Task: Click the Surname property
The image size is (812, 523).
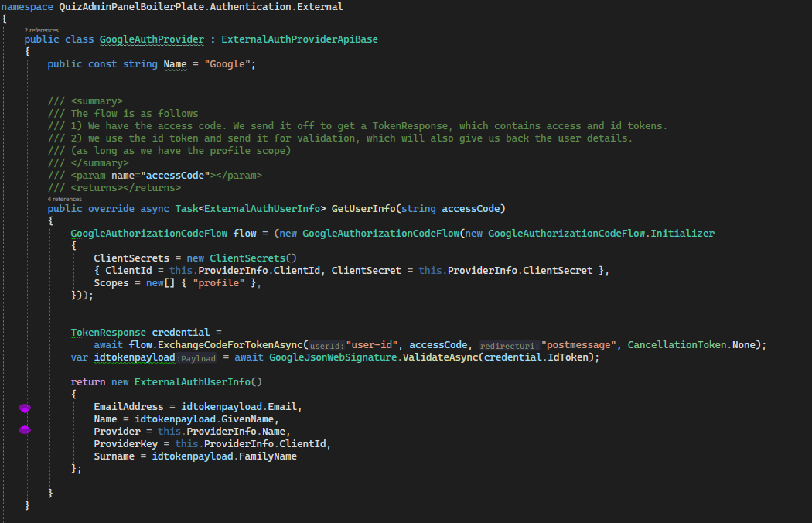Action: pyautogui.click(x=114, y=456)
